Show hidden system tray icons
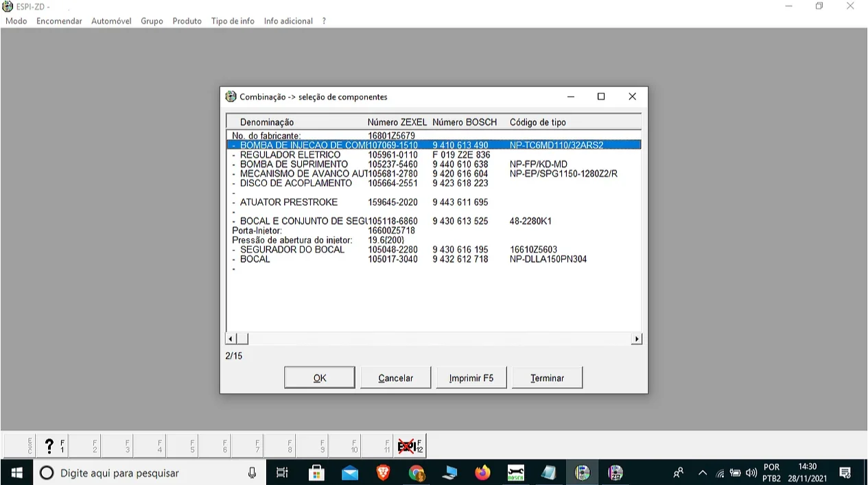This screenshot has width=868, height=485. click(703, 473)
